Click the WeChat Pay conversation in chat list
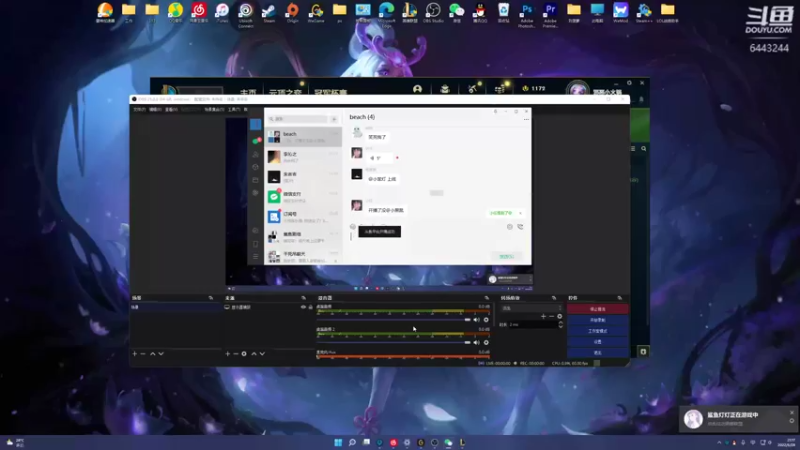The width and height of the screenshot is (800, 450). pyautogui.click(x=303, y=196)
